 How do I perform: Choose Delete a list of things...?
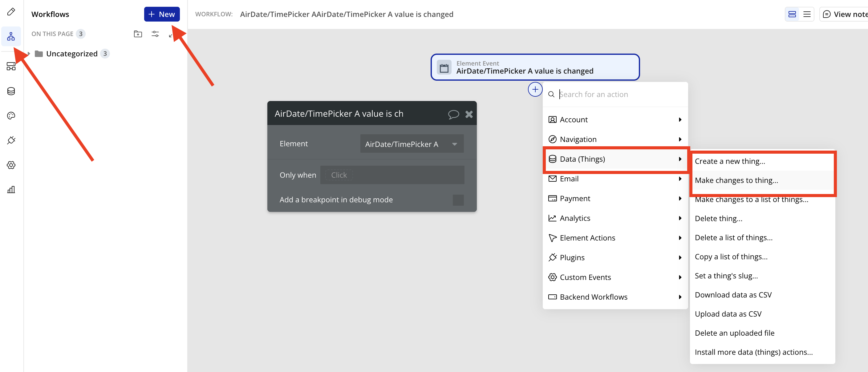[763, 238]
